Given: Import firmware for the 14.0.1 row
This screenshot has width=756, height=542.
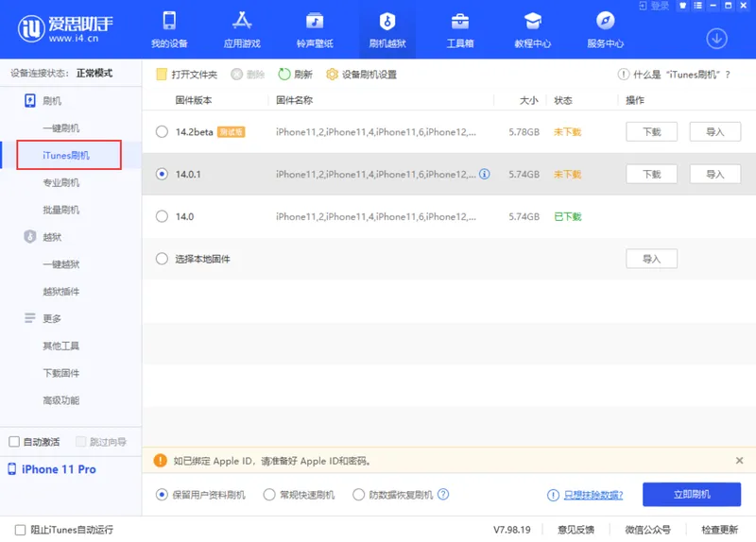Looking at the screenshot, I should [715, 174].
